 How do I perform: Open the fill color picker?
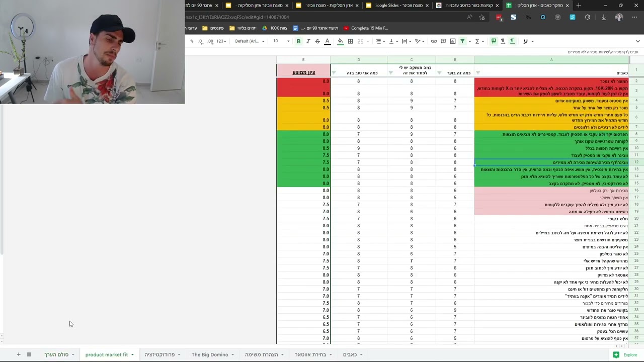[x=341, y=41]
